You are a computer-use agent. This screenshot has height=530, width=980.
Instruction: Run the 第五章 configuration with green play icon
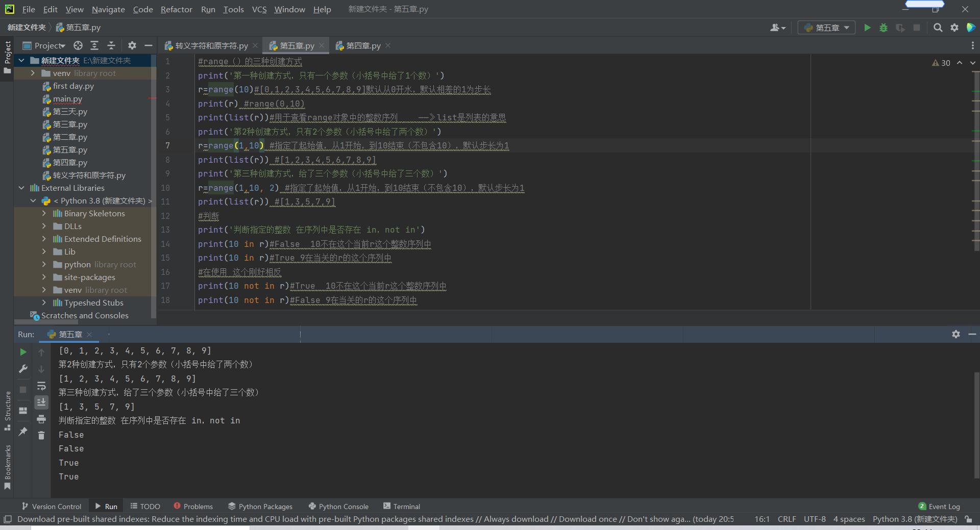(x=867, y=28)
